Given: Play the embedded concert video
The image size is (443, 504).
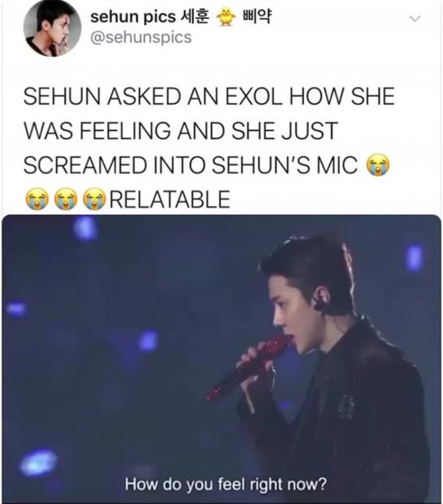Looking at the screenshot, I should (x=221, y=358).
